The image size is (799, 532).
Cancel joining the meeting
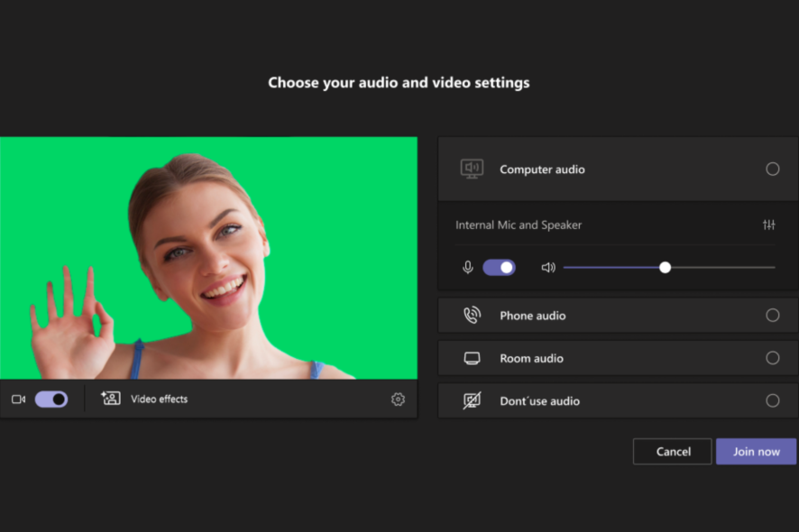coord(672,451)
